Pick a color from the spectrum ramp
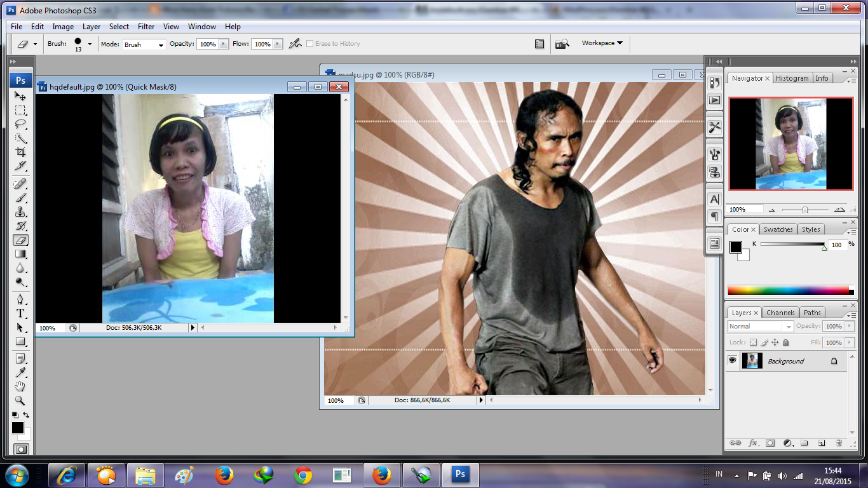The width and height of the screenshot is (868, 488). click(x=788, y=290)
